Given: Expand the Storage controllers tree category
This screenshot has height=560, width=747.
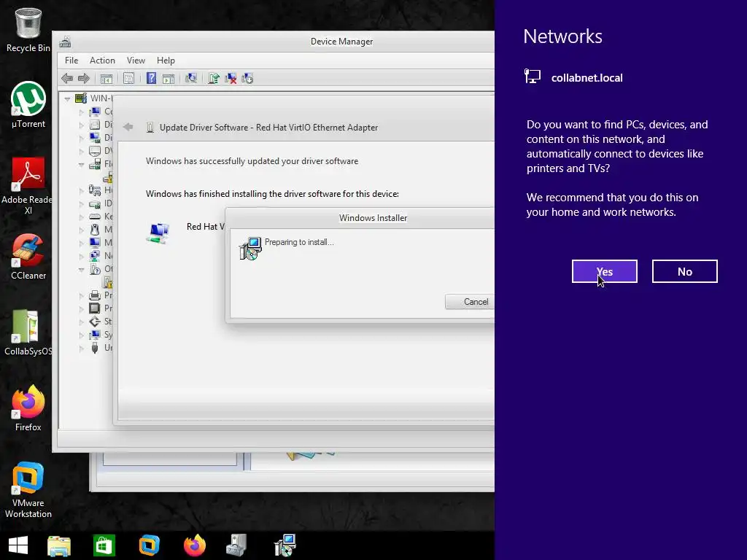Looking at the screenshot, I should pos(82,322).
